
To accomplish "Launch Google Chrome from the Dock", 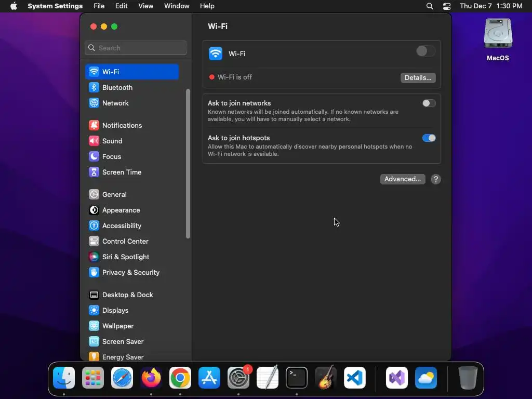I will pyautogui.click(x=180, y=378).
